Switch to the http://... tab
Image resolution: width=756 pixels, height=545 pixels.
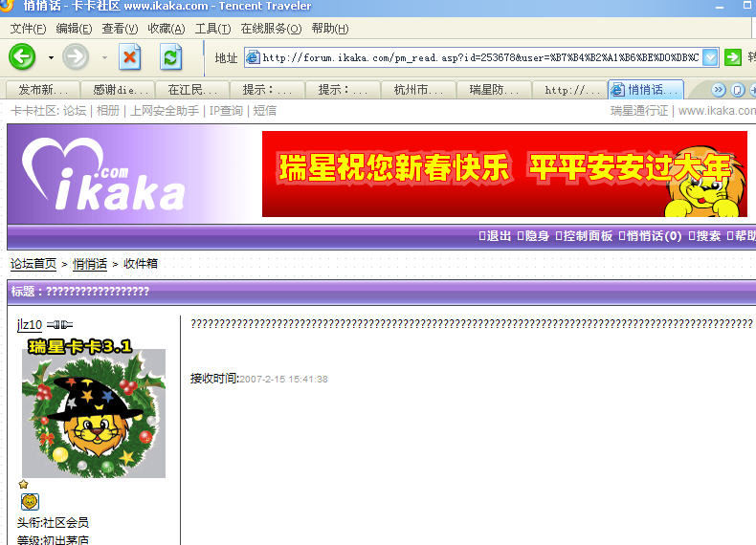pos(569,90)
